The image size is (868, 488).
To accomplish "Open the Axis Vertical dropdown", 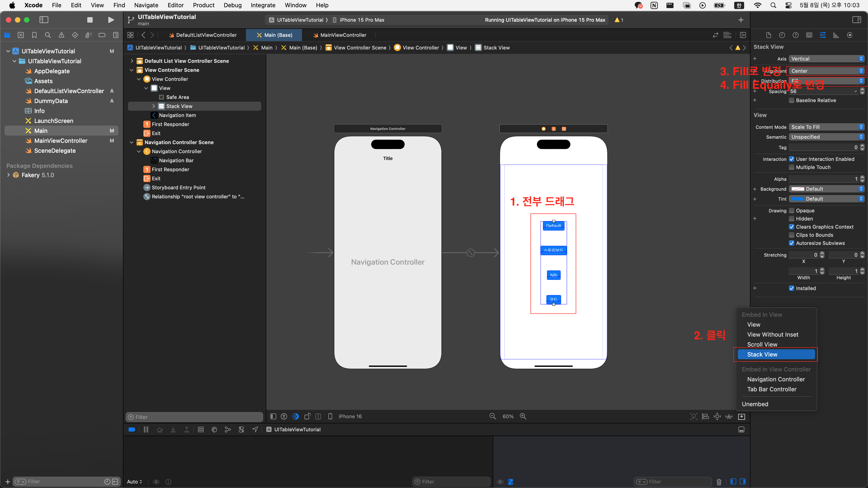I will [x=826, y=59].
